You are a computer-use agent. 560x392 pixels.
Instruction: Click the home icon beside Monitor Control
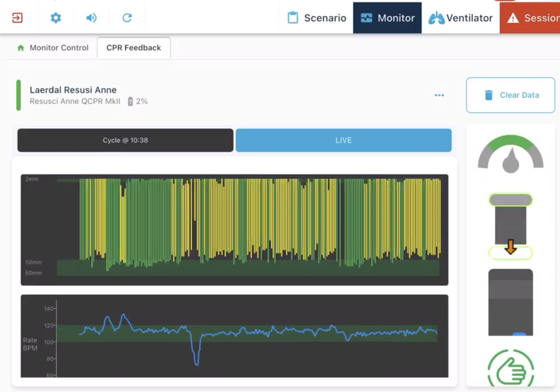coord(20,48)
